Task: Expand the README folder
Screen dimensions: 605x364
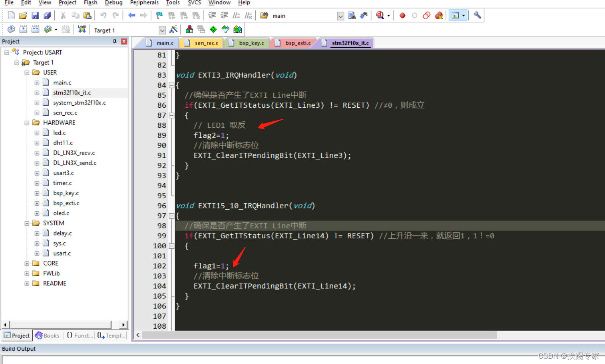Action: click(x=27, y=284)
